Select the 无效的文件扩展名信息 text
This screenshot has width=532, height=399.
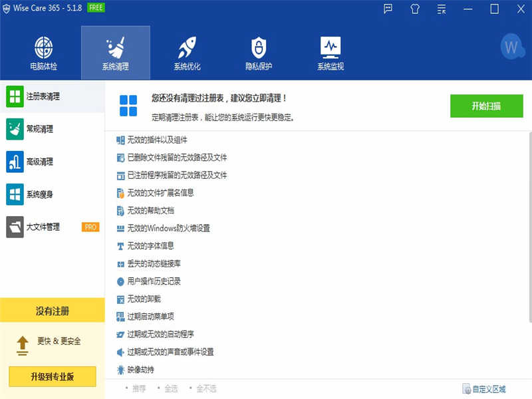[160, 193]
